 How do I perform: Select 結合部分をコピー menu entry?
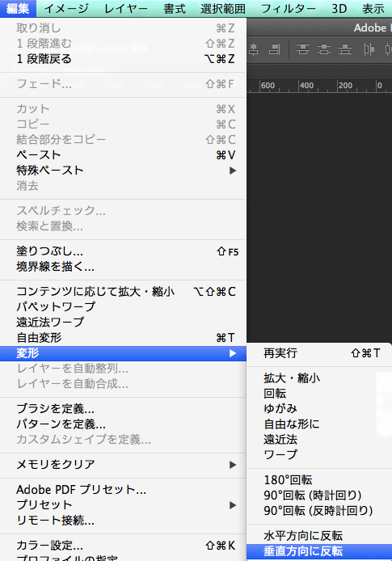[123, 140]
